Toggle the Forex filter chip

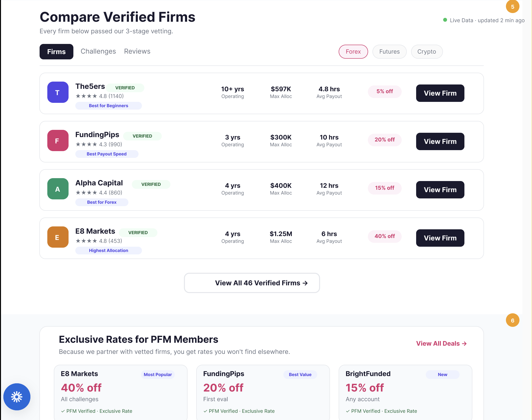pyautogui.click(x=353, y=52)
